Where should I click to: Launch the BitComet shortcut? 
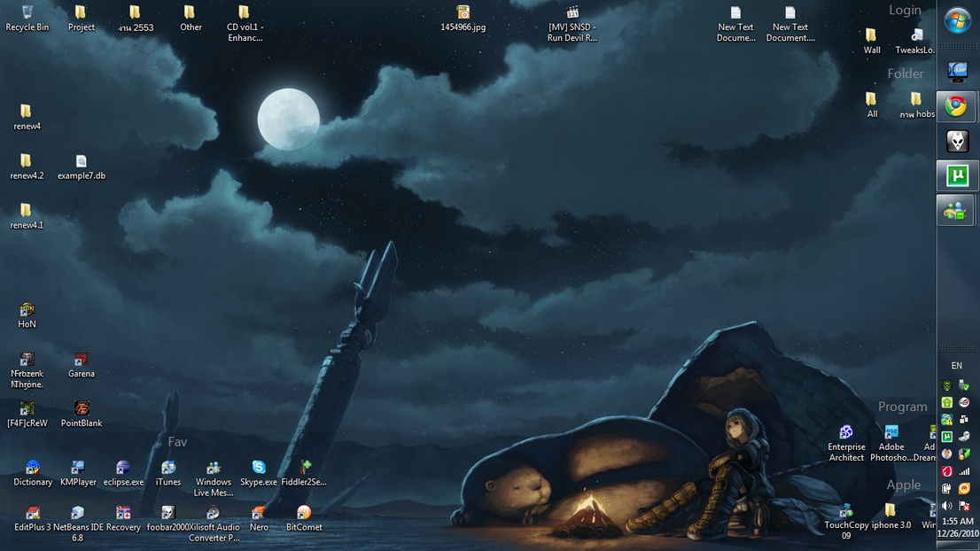304,518
